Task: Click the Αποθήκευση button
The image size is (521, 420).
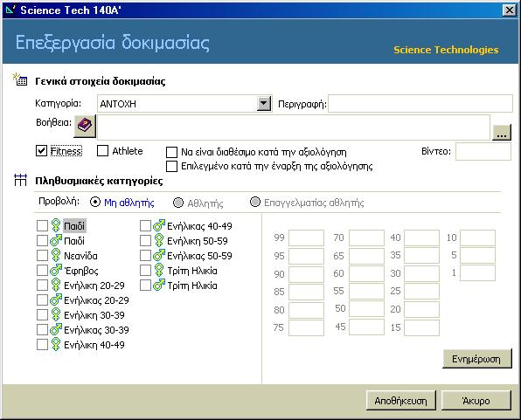Action: [x=400, y=401]
